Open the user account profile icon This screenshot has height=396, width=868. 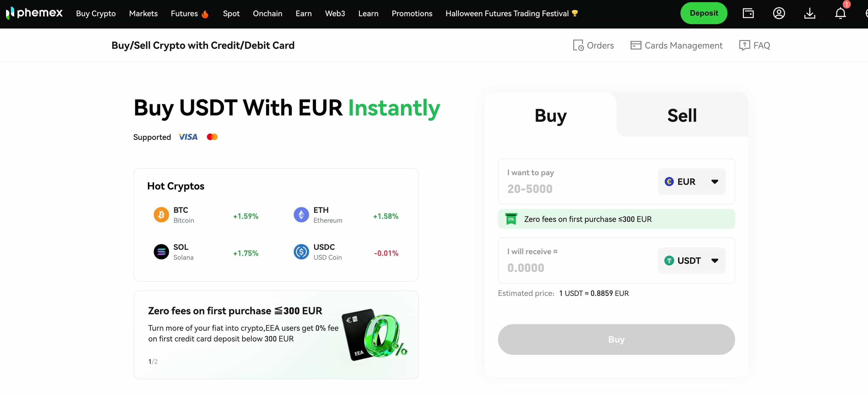pyautogui.click(x=779, y=13)
